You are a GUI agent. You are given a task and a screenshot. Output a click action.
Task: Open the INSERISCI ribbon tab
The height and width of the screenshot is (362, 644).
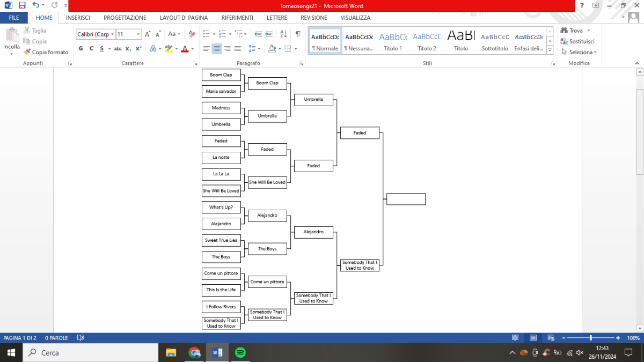78,18
